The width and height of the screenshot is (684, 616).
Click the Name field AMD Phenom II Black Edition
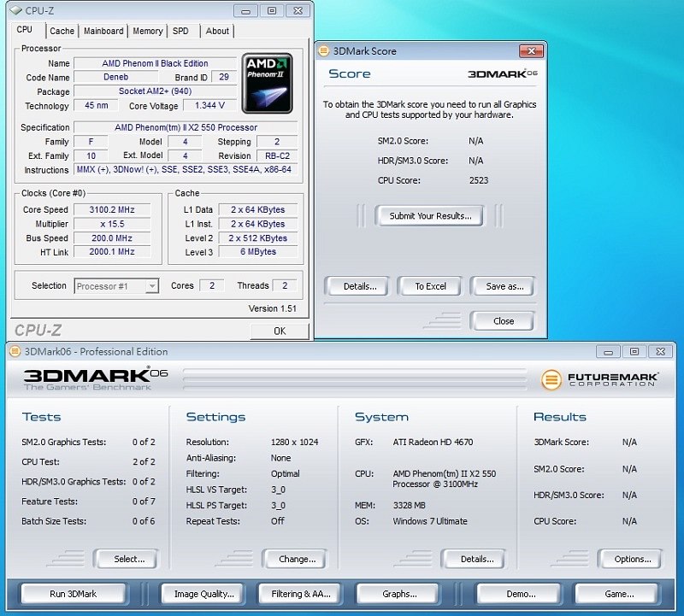155,63
